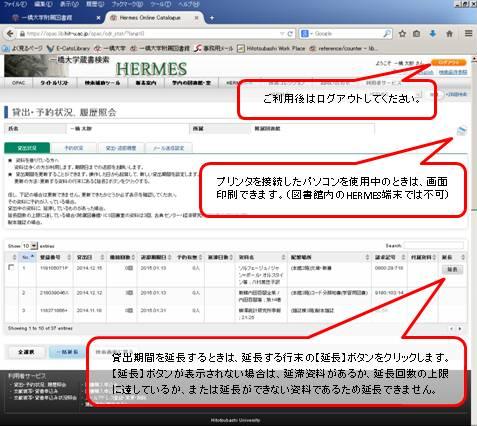This screenshot has height=426, width=477.
Task: Click the orange ログアウト button
Action: 449,62
